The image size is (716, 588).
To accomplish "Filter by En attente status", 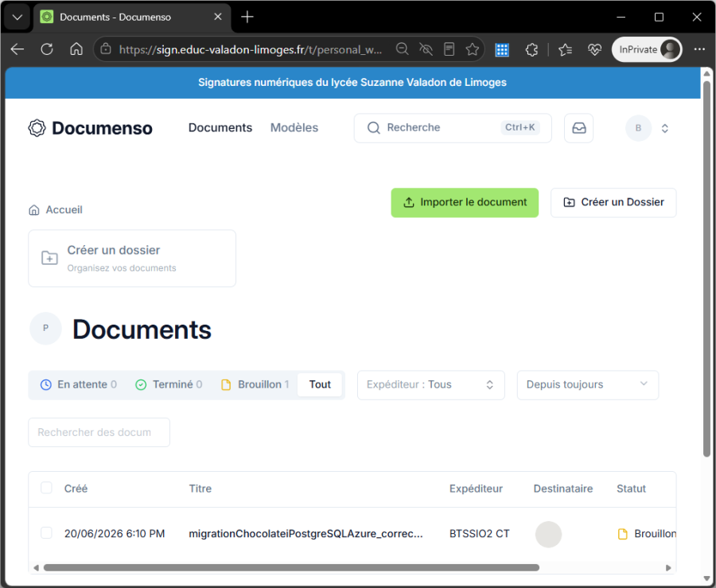I will 79,385.
